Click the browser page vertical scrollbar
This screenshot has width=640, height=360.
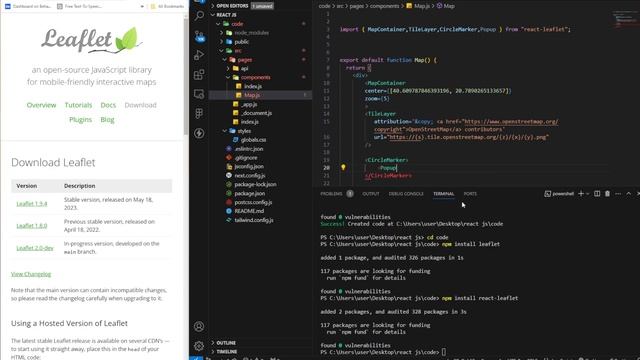186,78
